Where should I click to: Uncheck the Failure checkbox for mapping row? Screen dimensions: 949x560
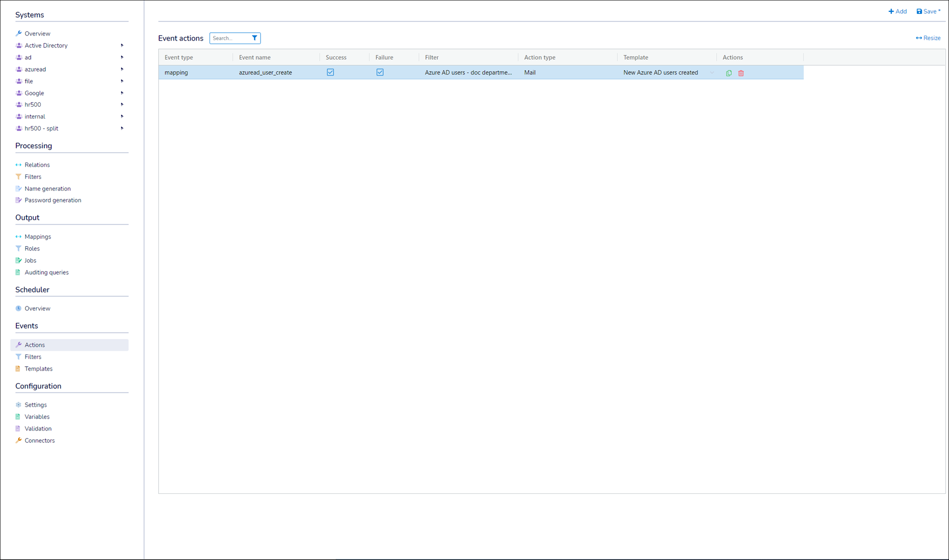click(x=380, y=72)
